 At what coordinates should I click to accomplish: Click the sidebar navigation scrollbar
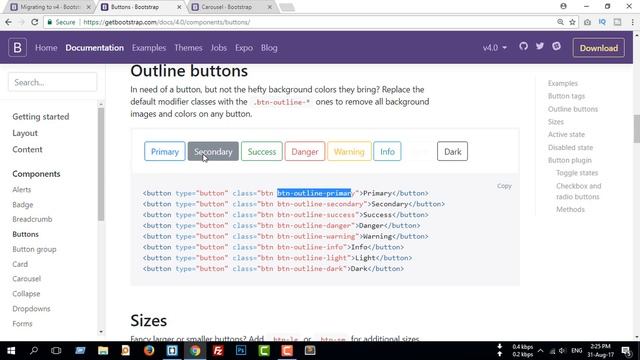(x=101, y=163)
